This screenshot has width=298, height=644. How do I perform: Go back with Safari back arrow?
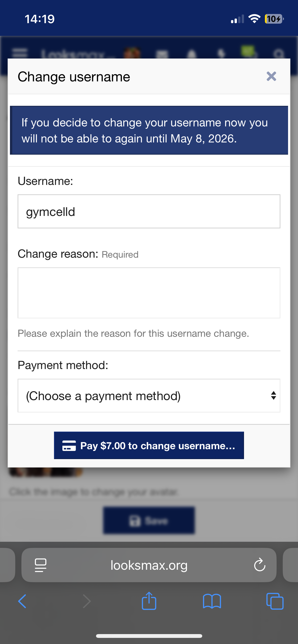pos(22,601)
